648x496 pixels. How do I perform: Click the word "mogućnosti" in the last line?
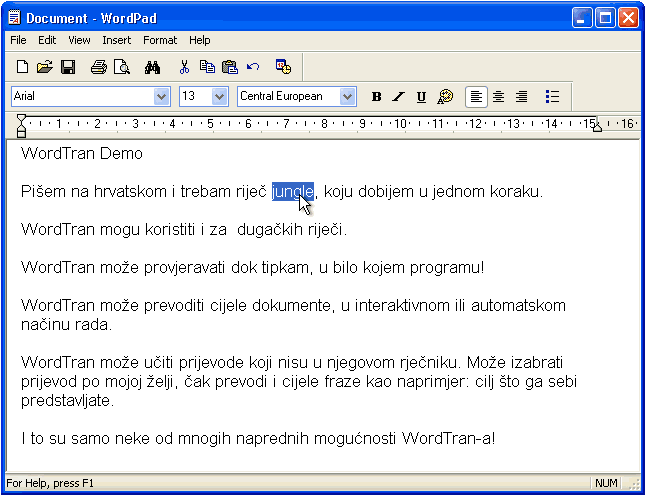point(355,439)
